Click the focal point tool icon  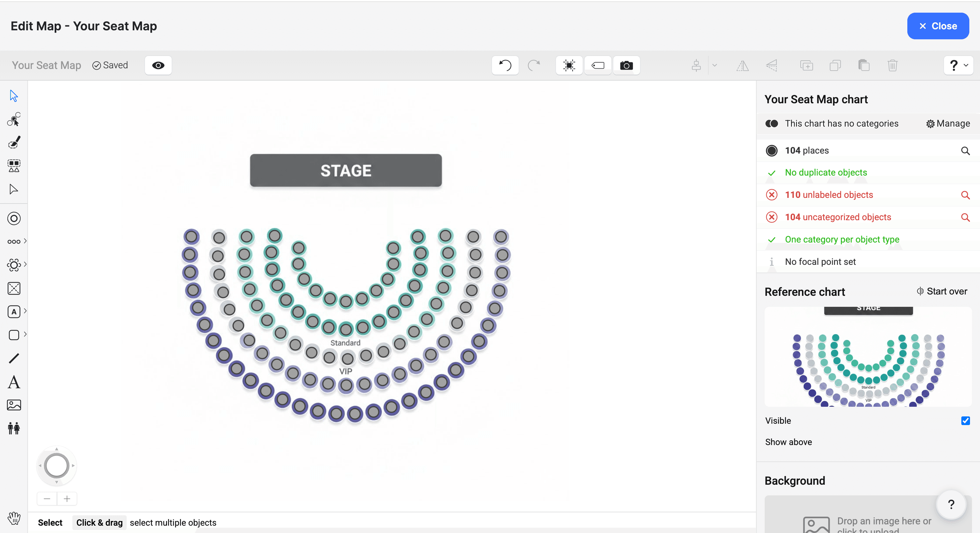click(14, 219)
